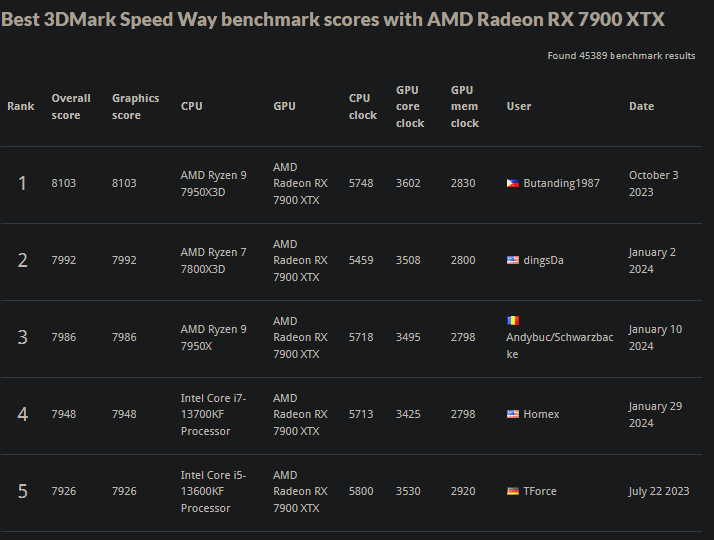The width and height of the screenshot is (714, 540).
Task: Click the GPU core clock column header
Action: tap(410, 107)
